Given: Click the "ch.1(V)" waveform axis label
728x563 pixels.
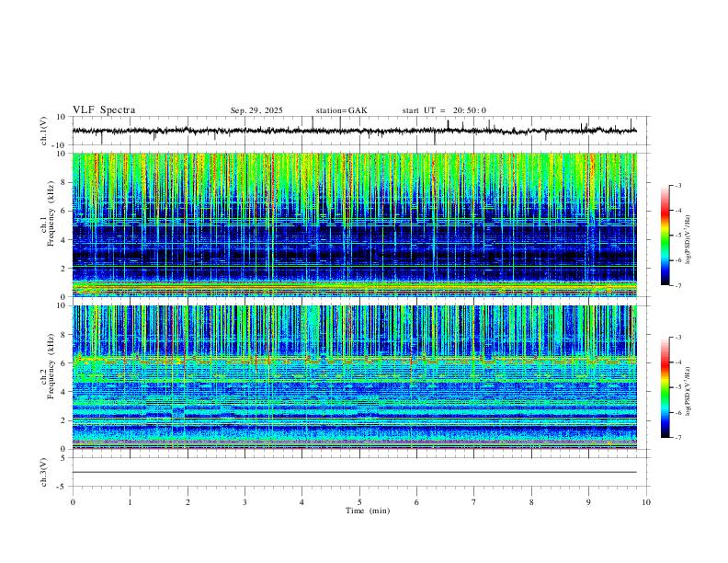Looking at the screenshot, I should click(x=44, y=131).
